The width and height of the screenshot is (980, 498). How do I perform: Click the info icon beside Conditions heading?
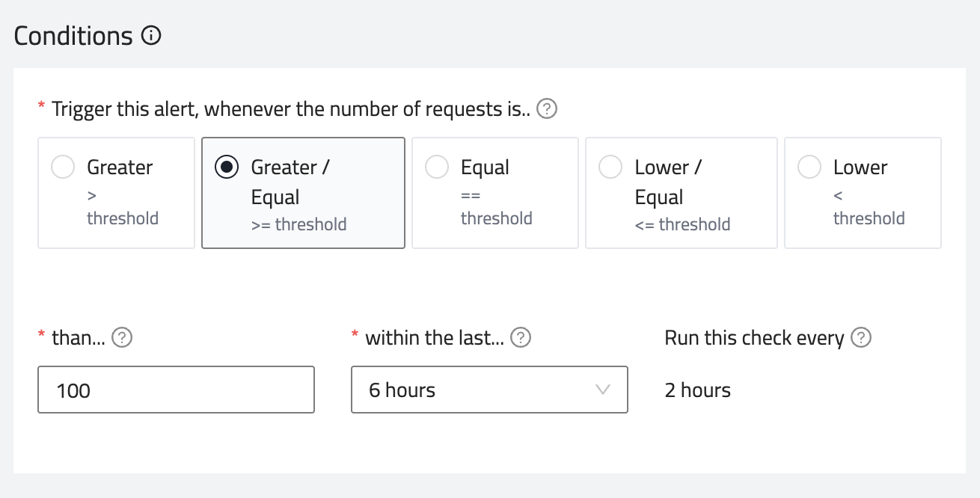(151, 36)
